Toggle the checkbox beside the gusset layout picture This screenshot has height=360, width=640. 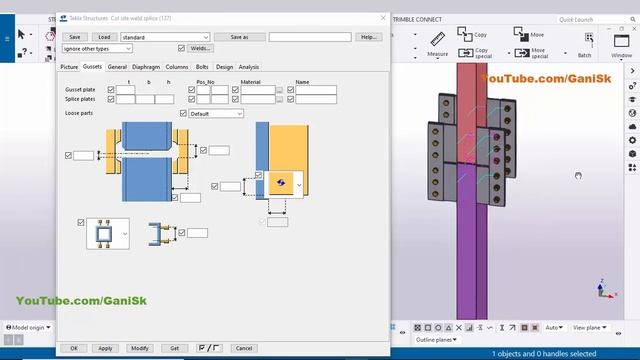[x=81, y=222]
